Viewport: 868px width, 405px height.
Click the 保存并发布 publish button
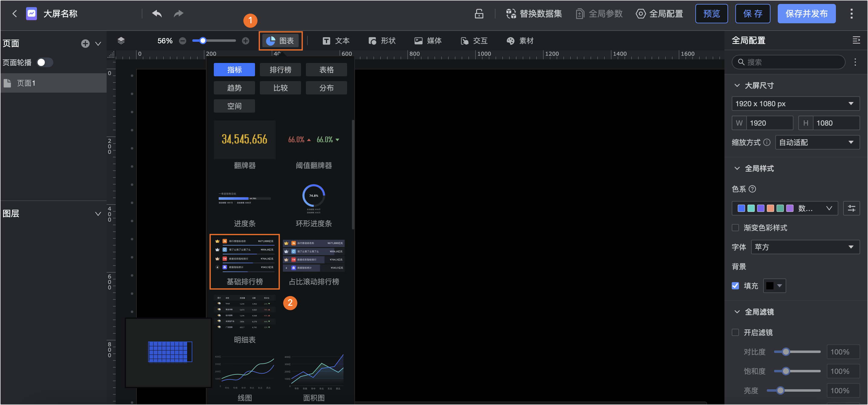tap(807, 13)
